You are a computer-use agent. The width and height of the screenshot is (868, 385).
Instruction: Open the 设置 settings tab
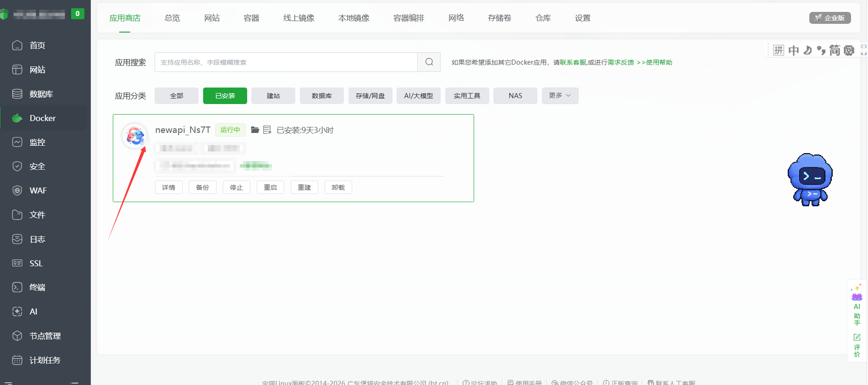click(x=583, y=18)
